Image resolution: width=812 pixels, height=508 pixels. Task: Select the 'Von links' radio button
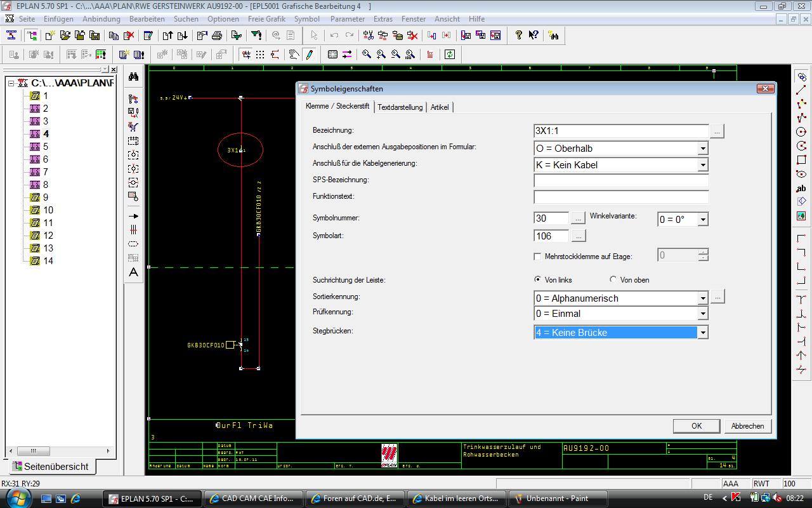click(x=538, y=279)
